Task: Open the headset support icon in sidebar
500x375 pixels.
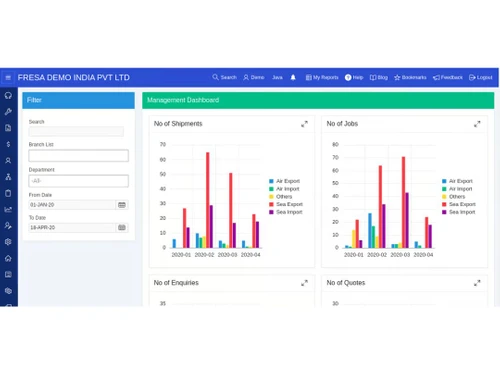Action: point(8,96)
